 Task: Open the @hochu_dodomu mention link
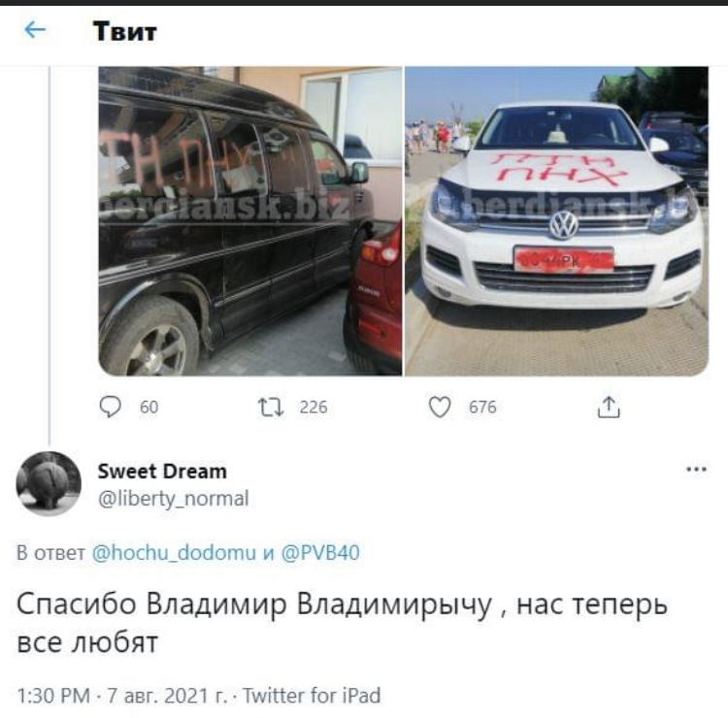coord(174,553)
